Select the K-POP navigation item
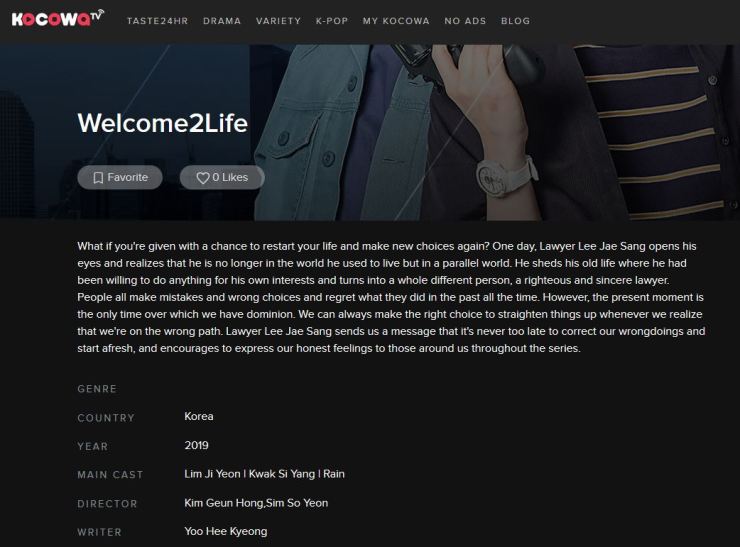The image size is (740, 547). coord(332,21)
